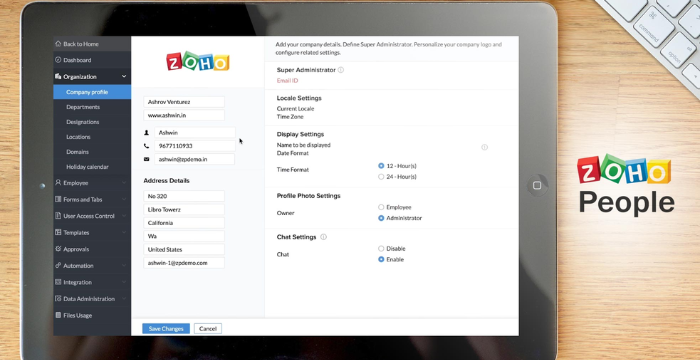The width and height of the screenshot is (700, 360).
Task: Click the Back to Home icon
Action: tap(58, 44)
